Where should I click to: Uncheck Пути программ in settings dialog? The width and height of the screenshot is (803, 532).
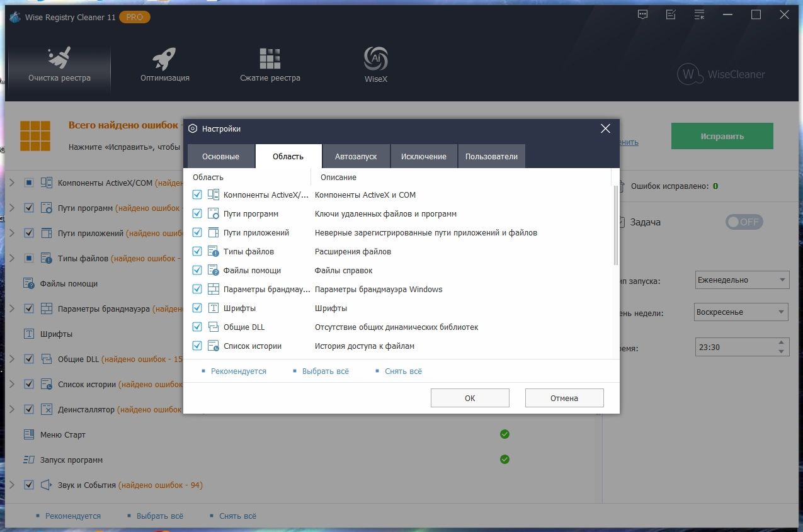point(197,213)
